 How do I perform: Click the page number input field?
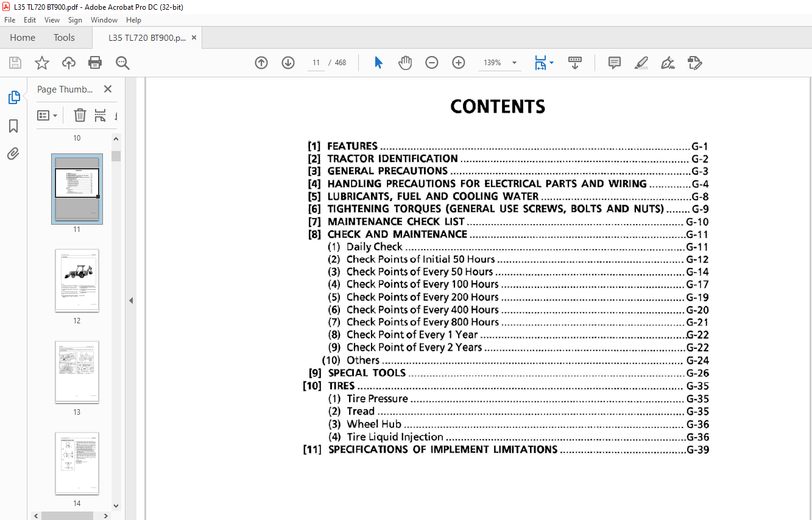pyautogui.click(x=316, y=63)
